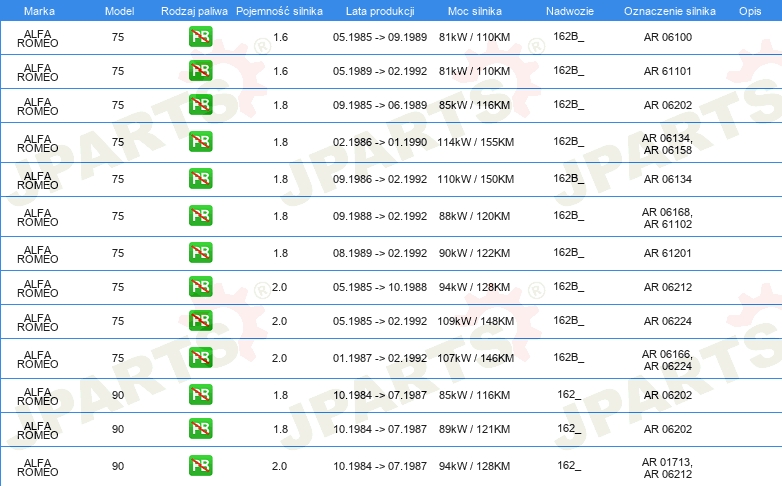782x486 pixels.
Task: Click fuel icon in 107kW / 146KM row
Action: point(200,357)
